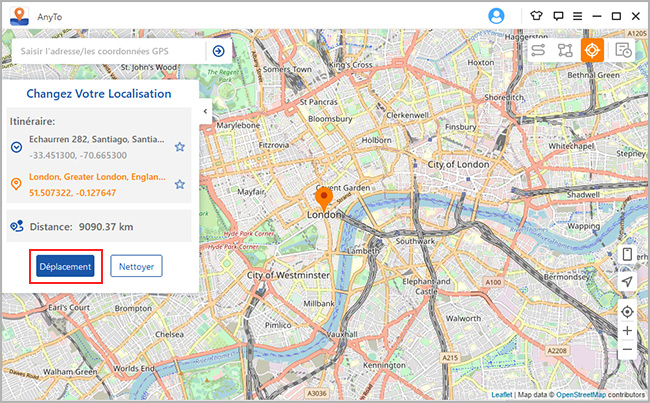
Task: Click the orange London destination pin icon in panel
Action: click(16, 184)
